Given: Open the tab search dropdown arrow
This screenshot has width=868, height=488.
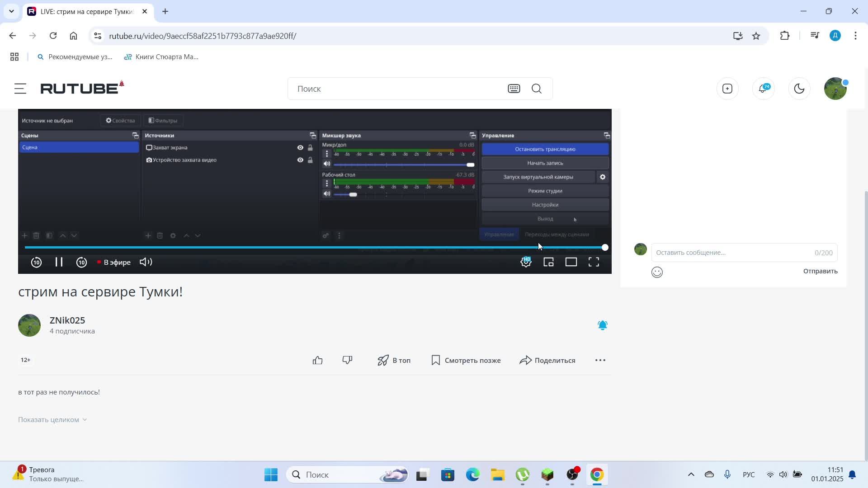Looking at the screenshot, I should (11, 11).
